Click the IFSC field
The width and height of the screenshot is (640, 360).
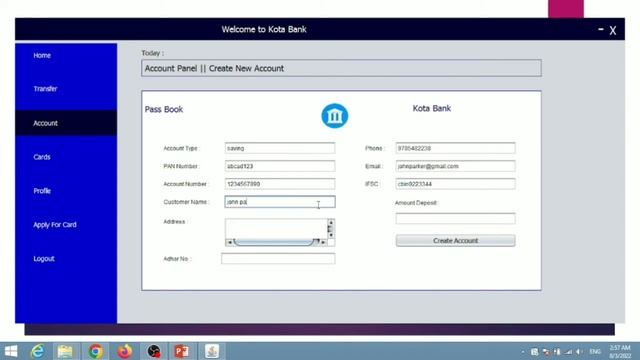point(456,184)
